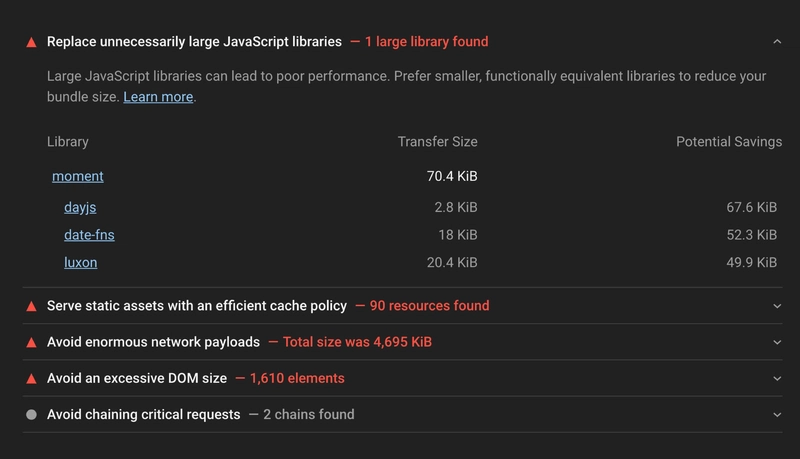Collapse the large JavaScript libraries audit chevron
The image size is (800, 459).
[777, 42]
